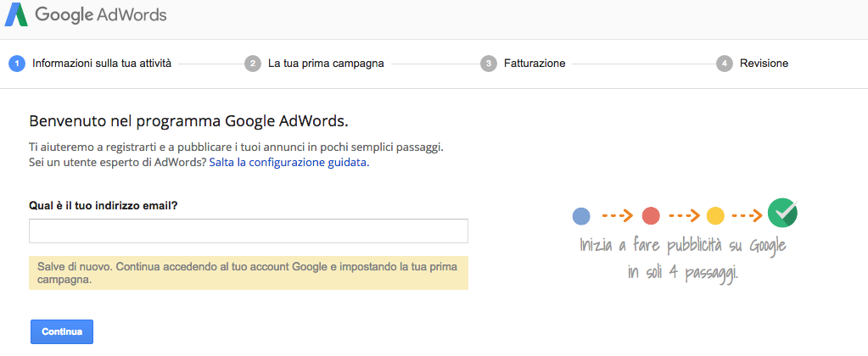Select step 1 numbered circle
Viewport: 868px width, 356px height.
17,64
